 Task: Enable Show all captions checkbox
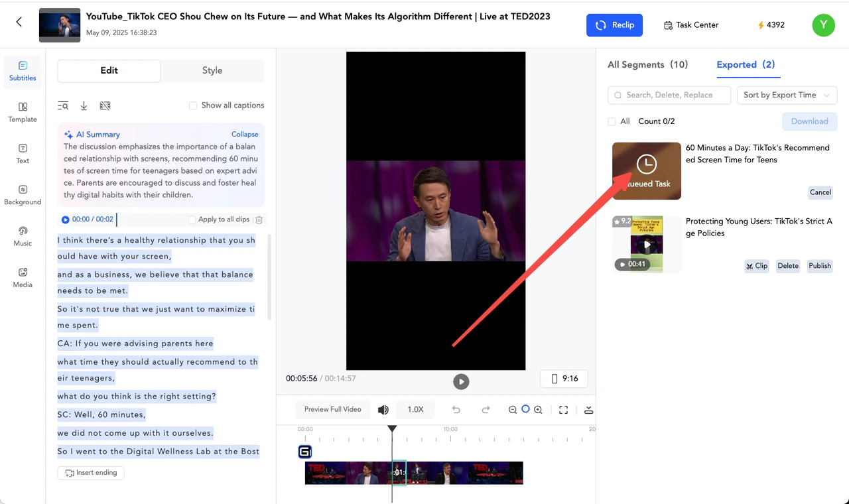193,105
